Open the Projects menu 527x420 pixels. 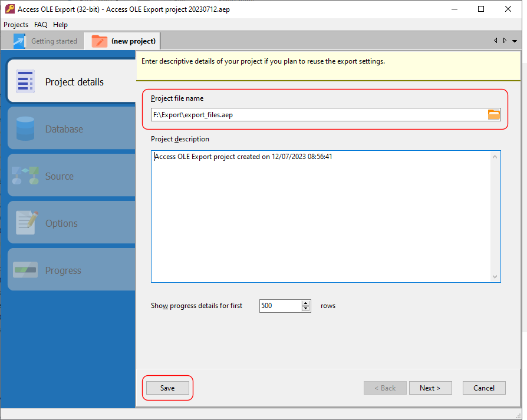click(x=16, y=25)
